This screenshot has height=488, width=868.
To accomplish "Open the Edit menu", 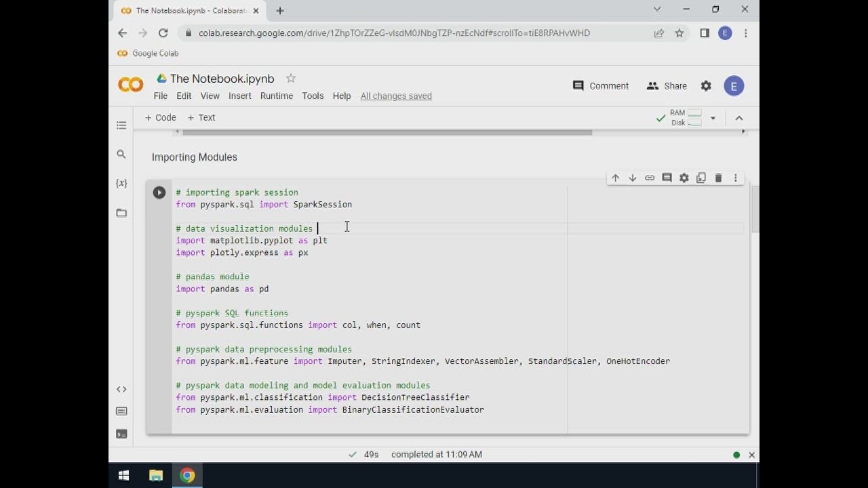I will coord(184,96).
